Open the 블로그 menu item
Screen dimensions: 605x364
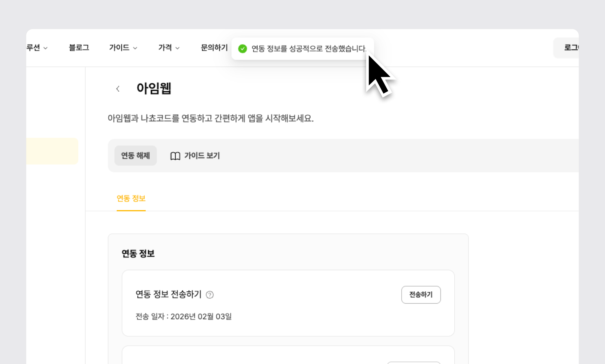(79, 48)
